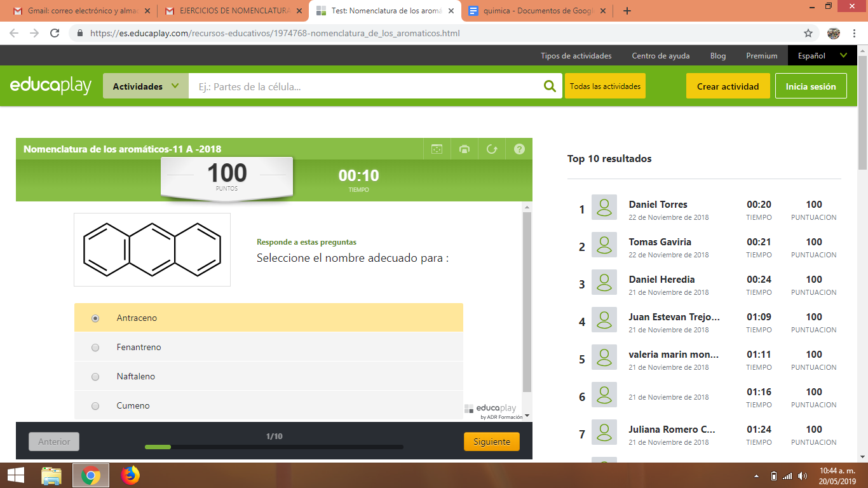Click the site lock icon in address bar
Viewport: 868px width, 488px height.
[x=79, y=33]
